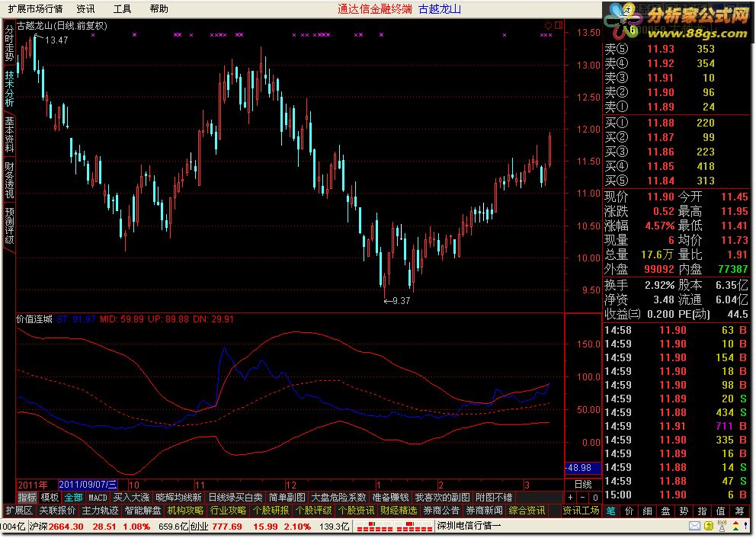Click the 沪深 index value 2664.30
The image size is (756, 538).
[66, 527]
